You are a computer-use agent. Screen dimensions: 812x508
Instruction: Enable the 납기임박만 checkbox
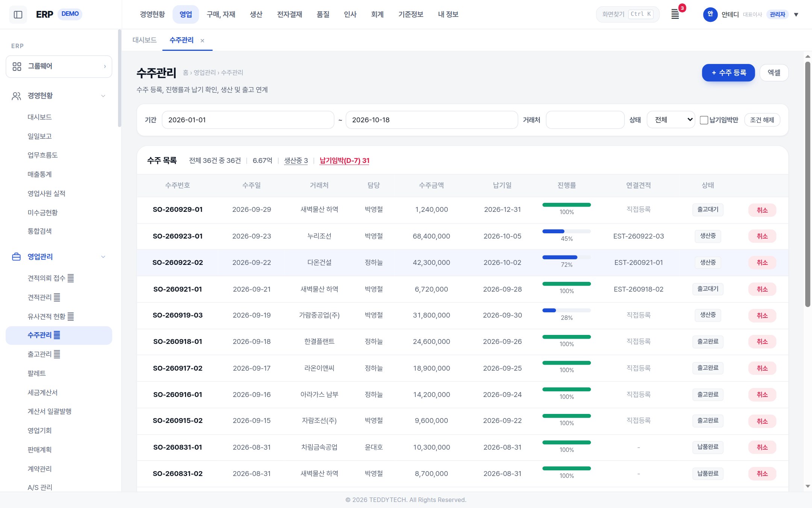[704, 120]
